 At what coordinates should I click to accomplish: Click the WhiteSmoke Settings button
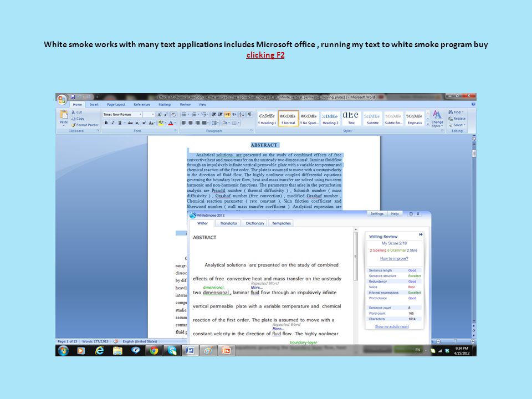click(x=377, y=214)
